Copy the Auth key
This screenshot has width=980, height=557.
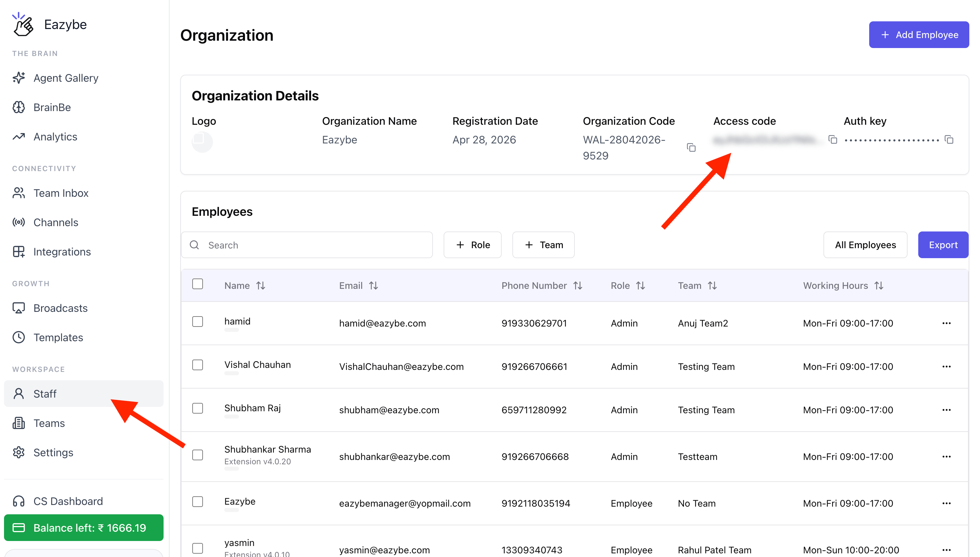click(949, 140)
